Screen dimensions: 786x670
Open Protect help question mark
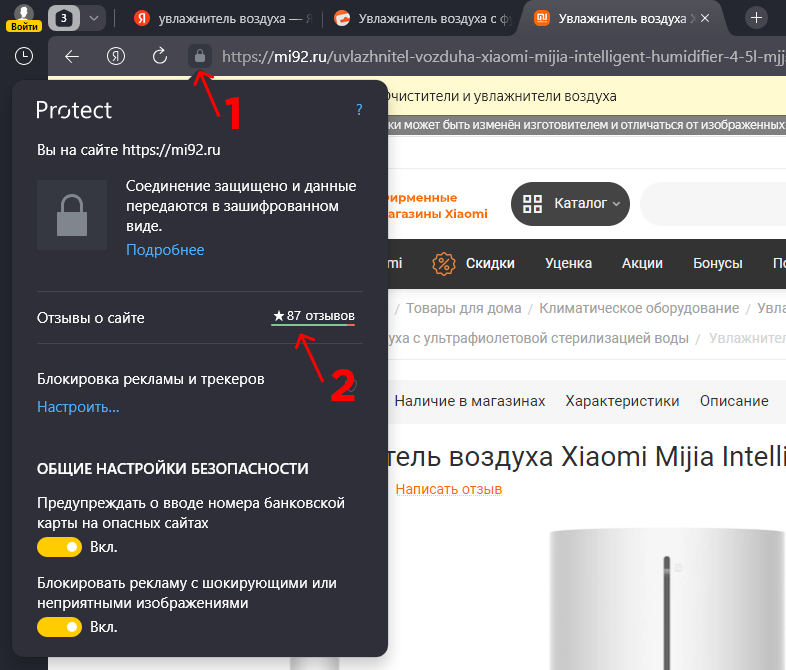click(359, 109)
